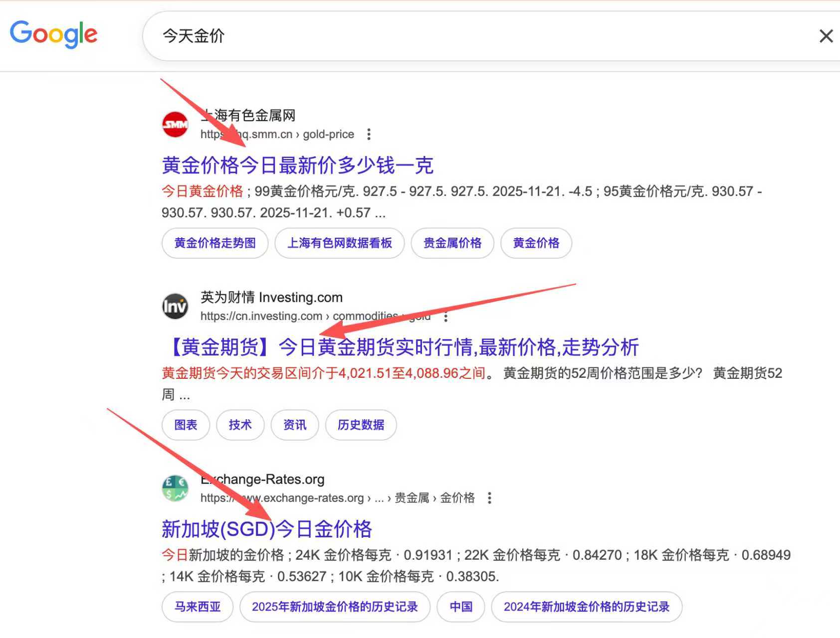
Task: Click the URL https://cn.investing.com › commodities
Action: [x=315, y=316]
